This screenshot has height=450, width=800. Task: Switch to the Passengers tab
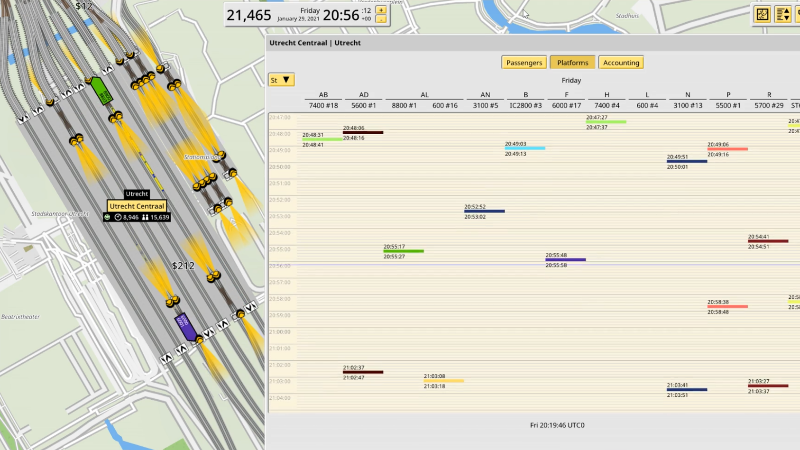tap(524, 62)
